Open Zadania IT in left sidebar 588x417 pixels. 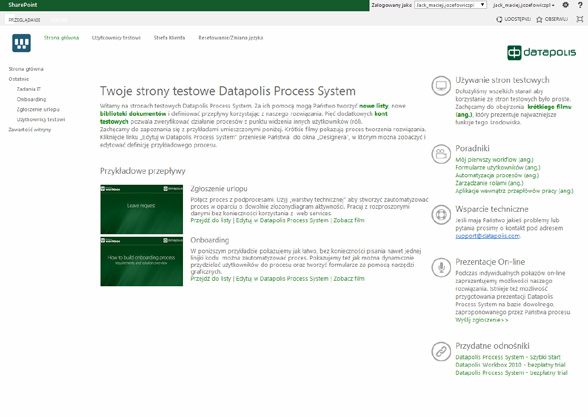click(29, 89)
